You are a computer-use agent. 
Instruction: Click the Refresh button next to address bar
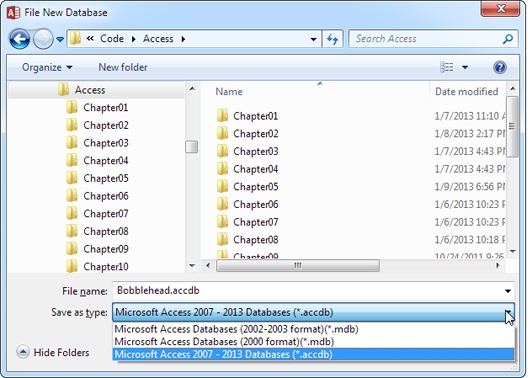[x=332, y=39]
